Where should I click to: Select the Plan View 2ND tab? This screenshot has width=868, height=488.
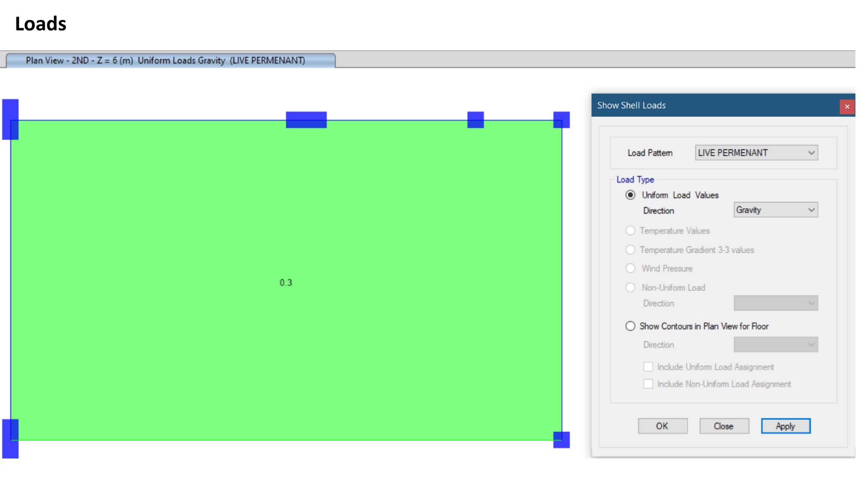coord(170,60)
